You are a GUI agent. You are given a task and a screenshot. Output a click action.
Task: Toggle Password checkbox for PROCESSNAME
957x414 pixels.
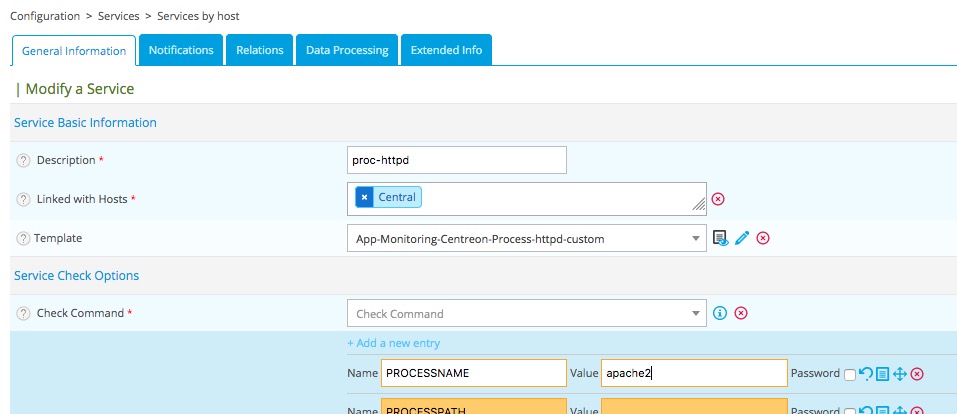coord(849,374)
